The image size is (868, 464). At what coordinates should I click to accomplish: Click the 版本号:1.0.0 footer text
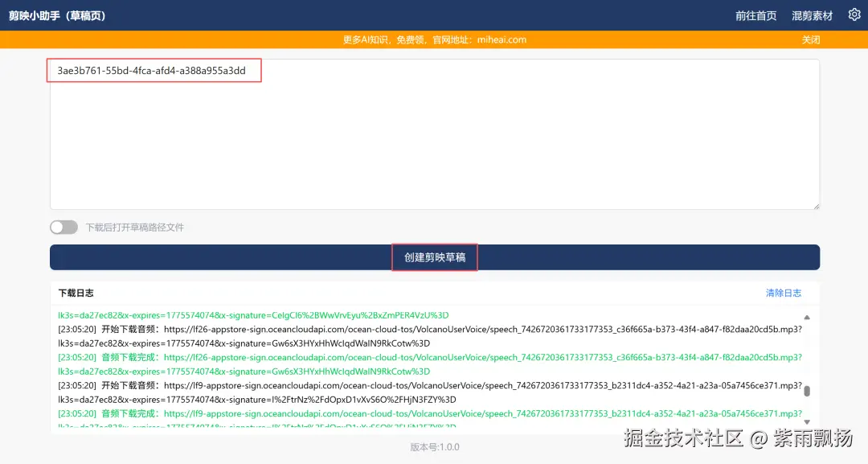click(435, 447)
